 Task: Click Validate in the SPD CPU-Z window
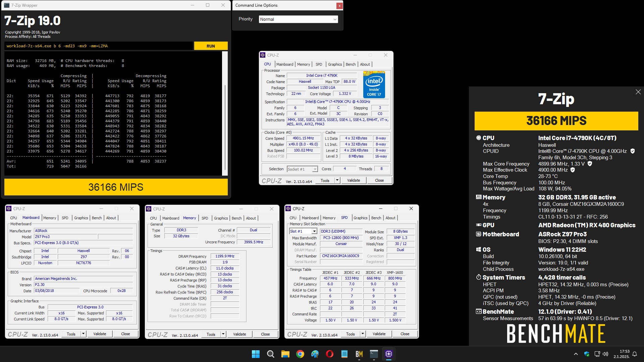pyautogui.click(x=379, y=334)
